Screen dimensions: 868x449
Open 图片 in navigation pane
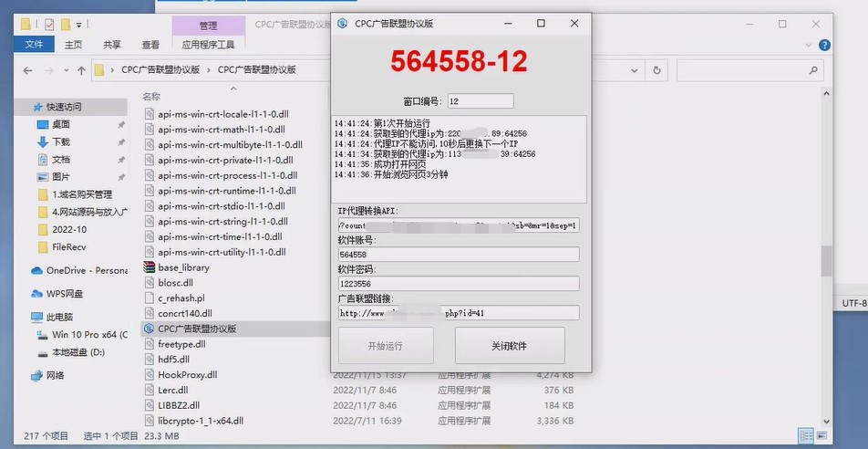pos(61,177)
